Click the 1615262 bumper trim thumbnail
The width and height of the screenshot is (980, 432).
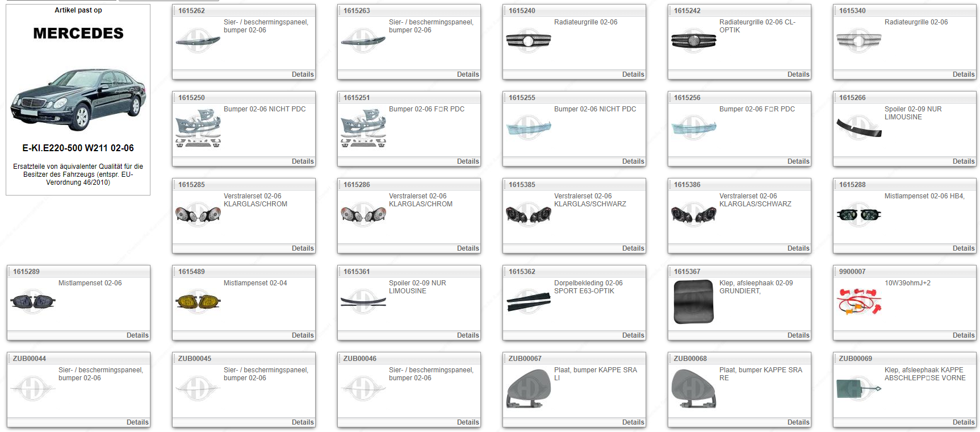click(198, 40)
